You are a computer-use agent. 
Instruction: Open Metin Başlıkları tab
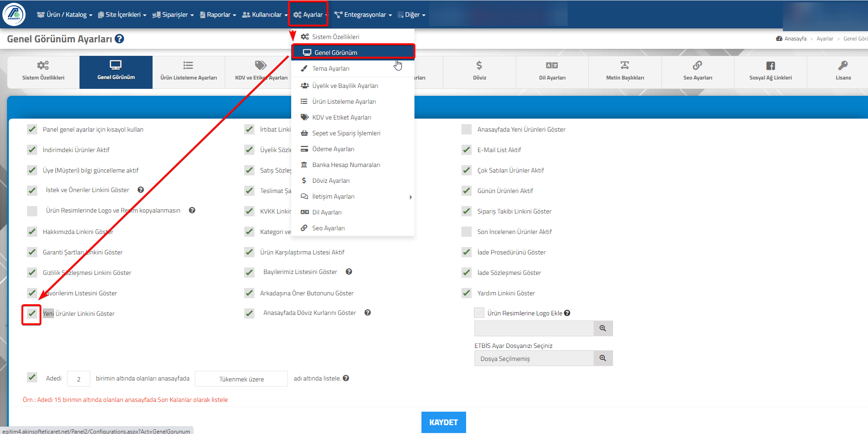[625, 72]
